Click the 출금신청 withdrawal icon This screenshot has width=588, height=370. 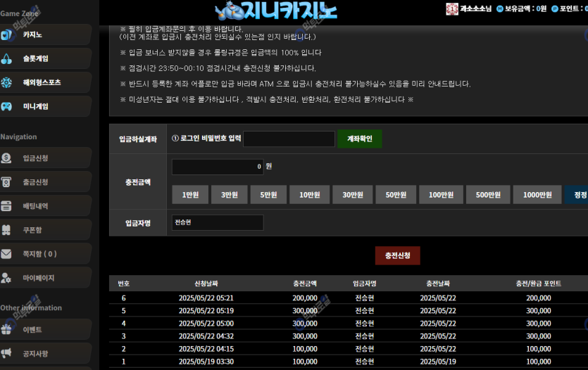(x=7, y=182)
